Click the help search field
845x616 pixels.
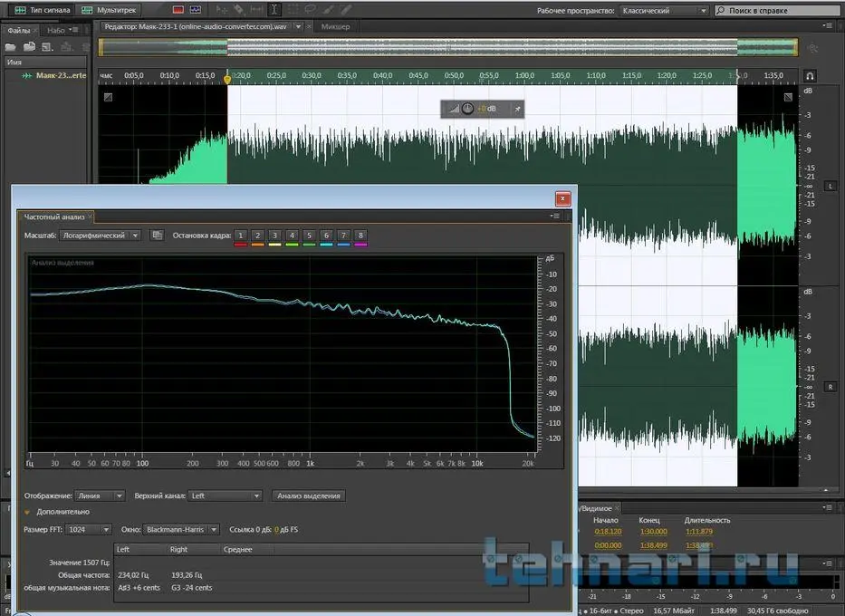coord(777,11)
